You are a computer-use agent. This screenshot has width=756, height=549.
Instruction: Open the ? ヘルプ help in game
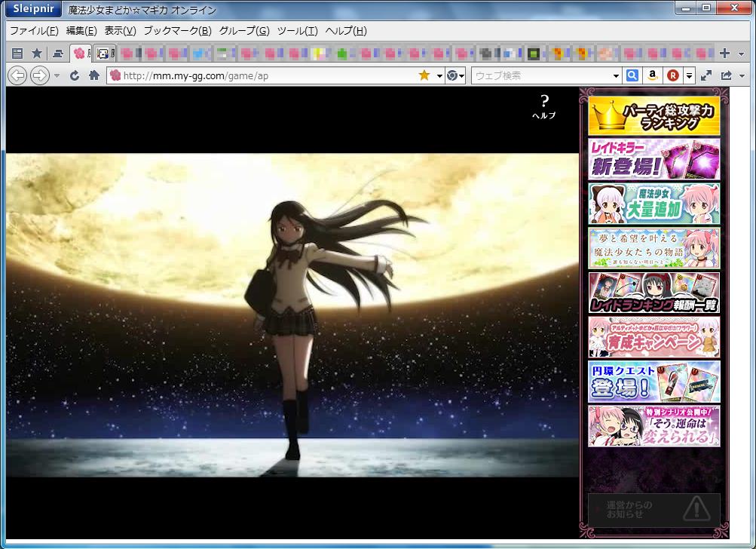[x=544, y=107]
